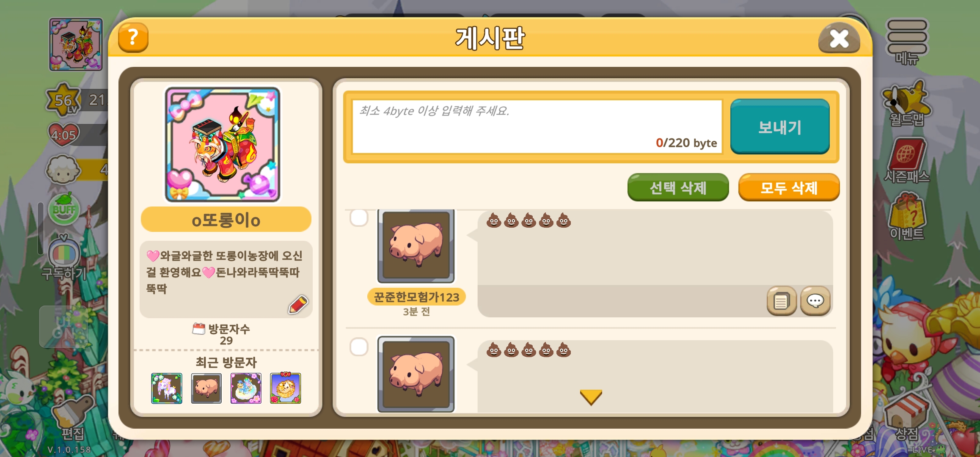Close the 게시판 board dialog

pyautogui.click(x=839, y=39)
